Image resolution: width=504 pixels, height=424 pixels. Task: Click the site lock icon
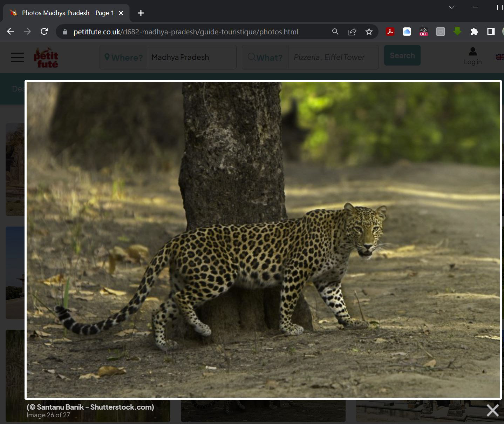(65, 32)
